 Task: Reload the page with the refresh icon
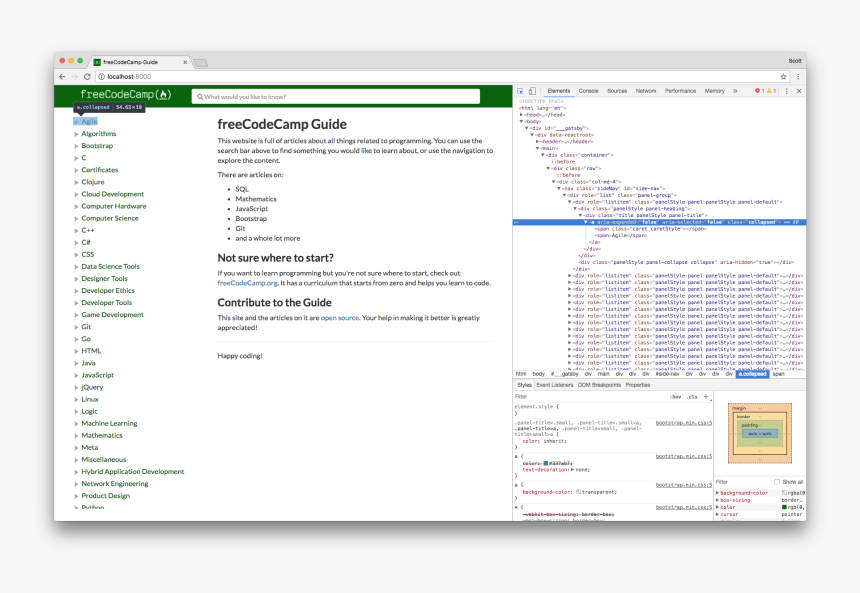point(87,77)
